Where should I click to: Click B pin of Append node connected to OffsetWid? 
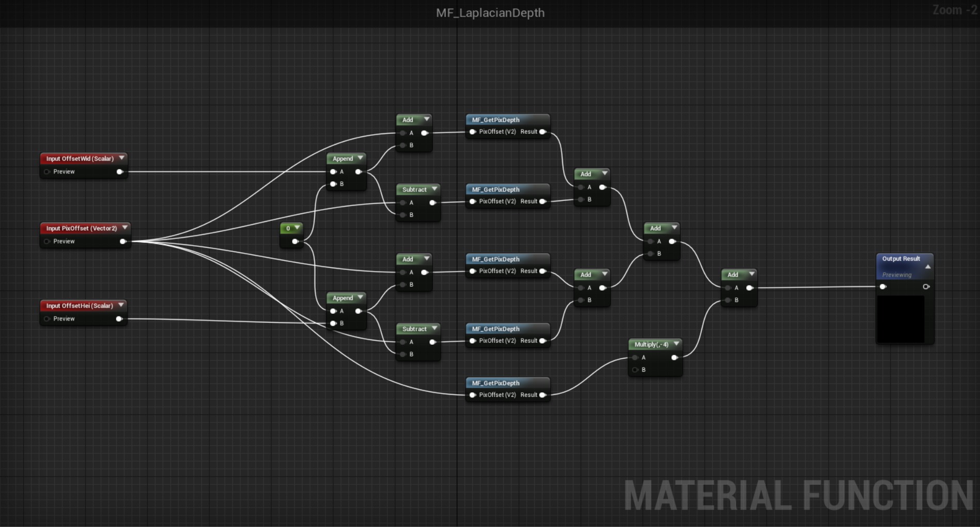(x=333, y=184)
